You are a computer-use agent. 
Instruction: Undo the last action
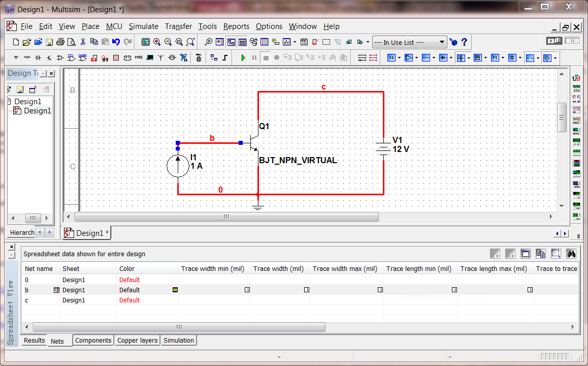click(116, 42)
